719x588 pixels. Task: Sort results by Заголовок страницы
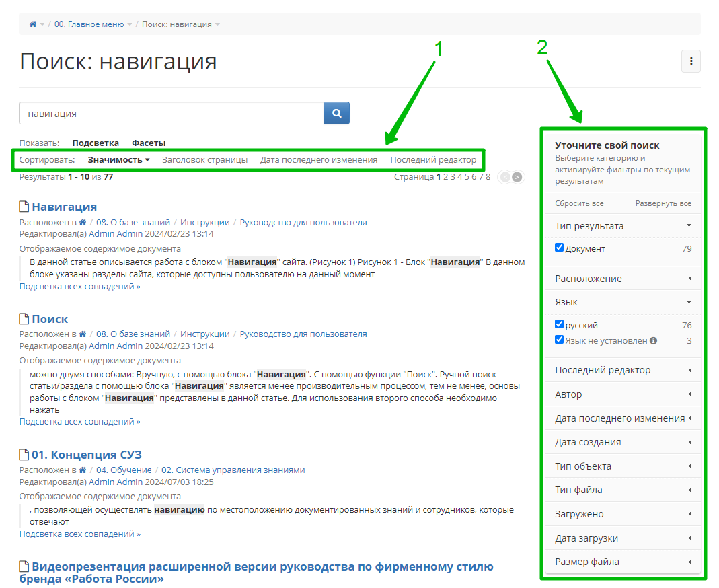[204, 160]
